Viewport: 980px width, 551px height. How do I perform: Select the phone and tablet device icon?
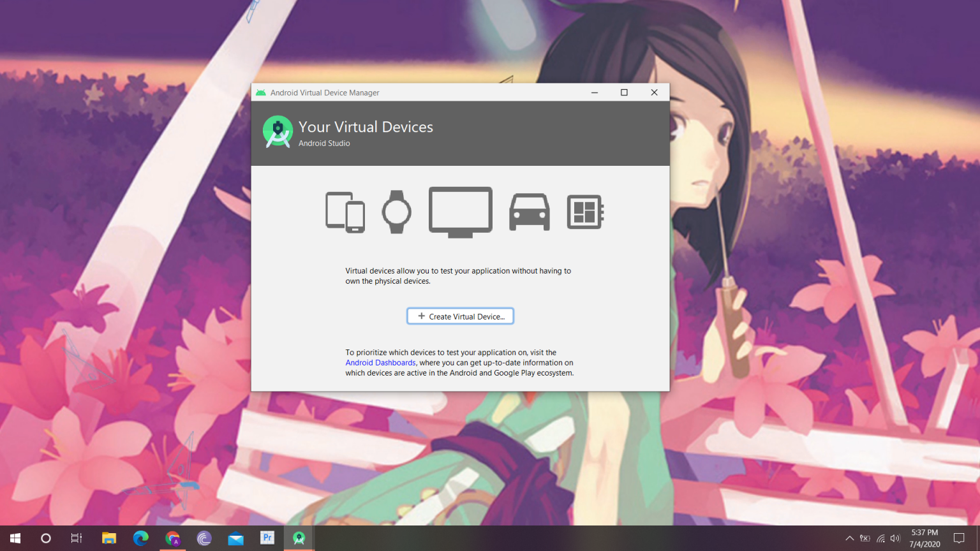pos(345,212)
